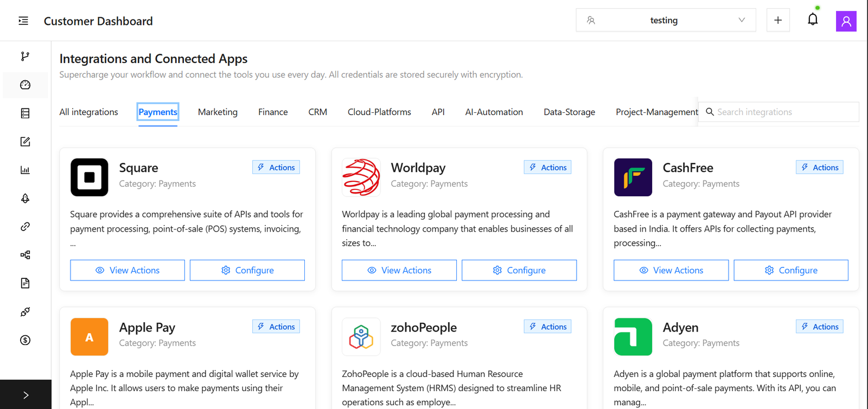This screenshot has width=868, height=409.
Task: Switch to the Marketing tab
Action: pos(218,112)
